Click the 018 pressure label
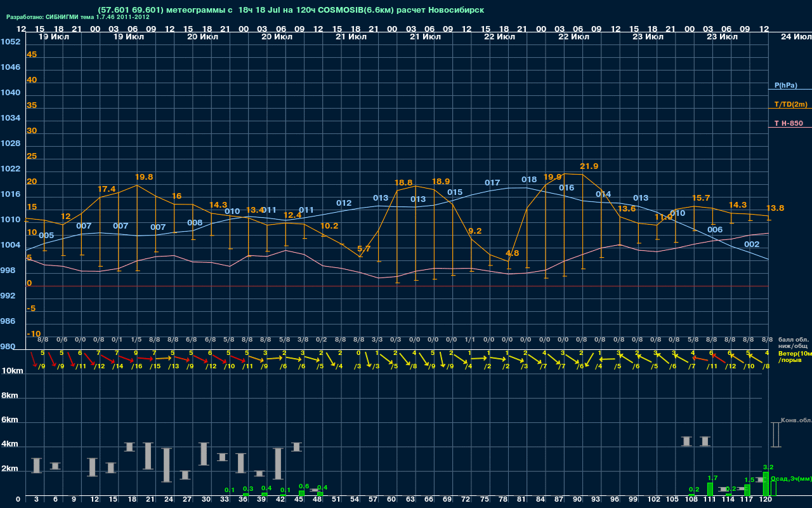812x508 pixels. click(529, 180)
